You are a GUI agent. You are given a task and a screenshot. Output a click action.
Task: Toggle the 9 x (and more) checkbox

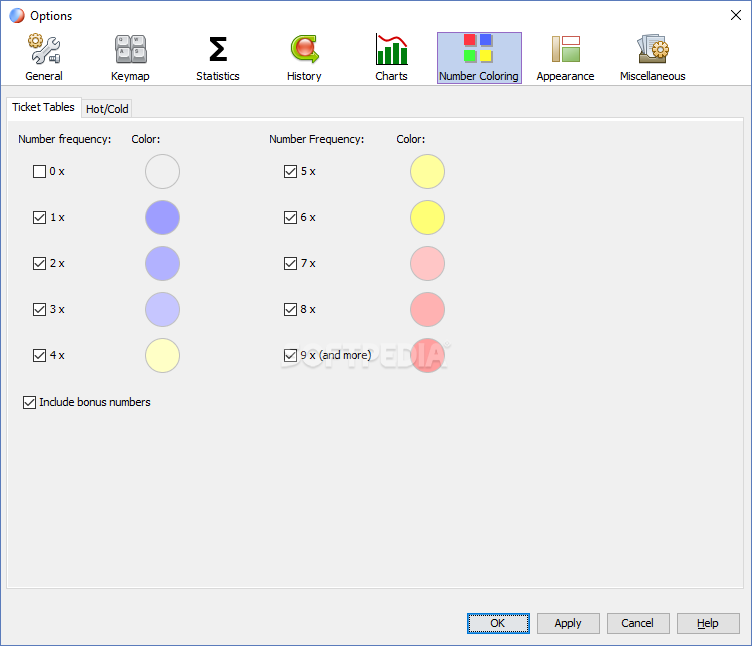[290, 355]
